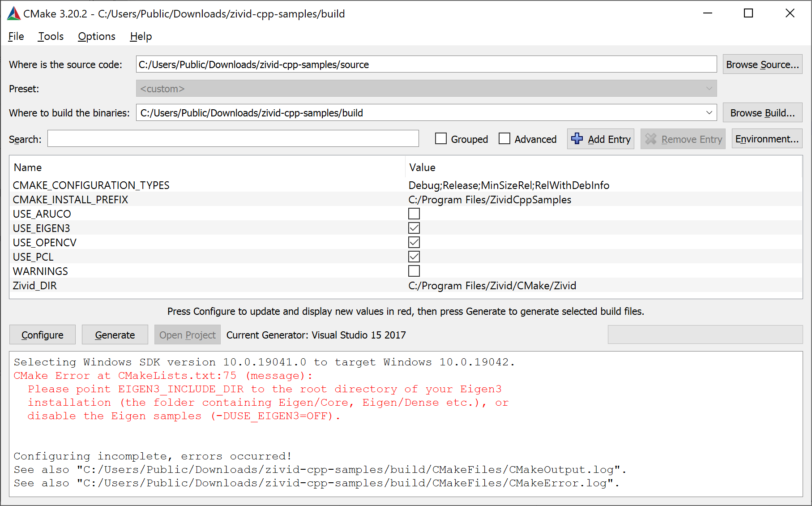Enable the Advanced checkbox
This screenshot has height=506, width=812.
click(x=504, y=139)
